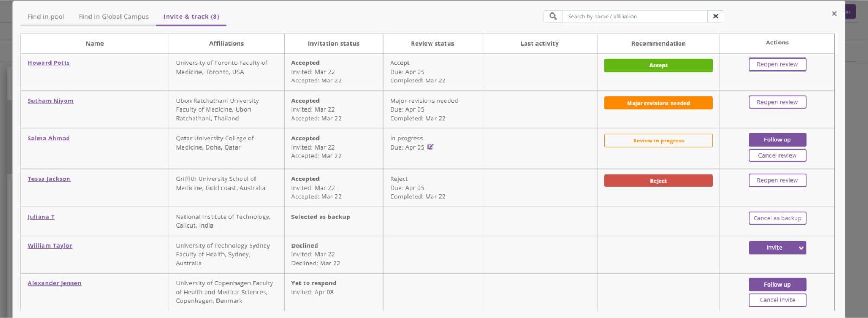Edit Salma Ahmad's due date pencil icon

tap(431, 147)
